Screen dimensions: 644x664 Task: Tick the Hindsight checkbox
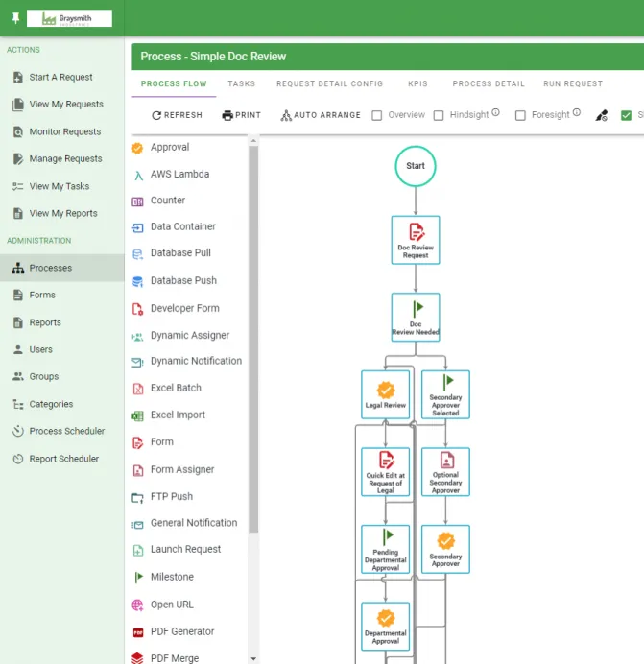pyautogui.click(x=439, y=115)
